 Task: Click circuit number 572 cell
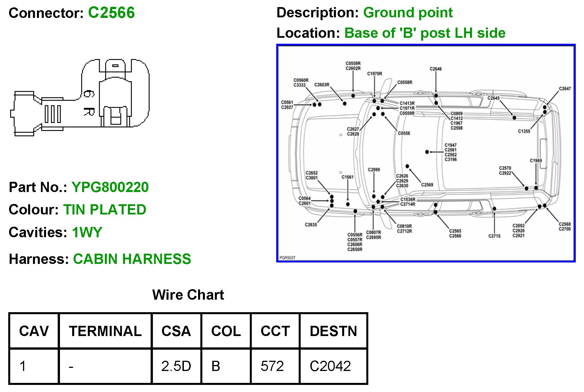click(272, 366)
